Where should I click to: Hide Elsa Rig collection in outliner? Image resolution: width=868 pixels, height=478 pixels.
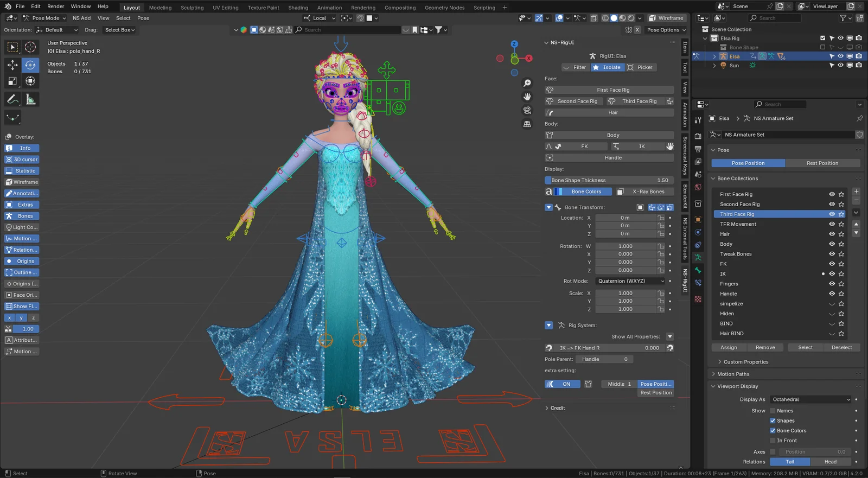[840, 39]
